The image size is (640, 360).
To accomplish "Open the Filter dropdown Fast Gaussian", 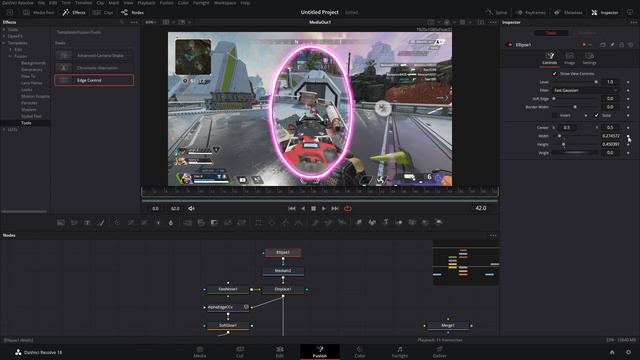I will pyautogui.click(x=585, y=90).
